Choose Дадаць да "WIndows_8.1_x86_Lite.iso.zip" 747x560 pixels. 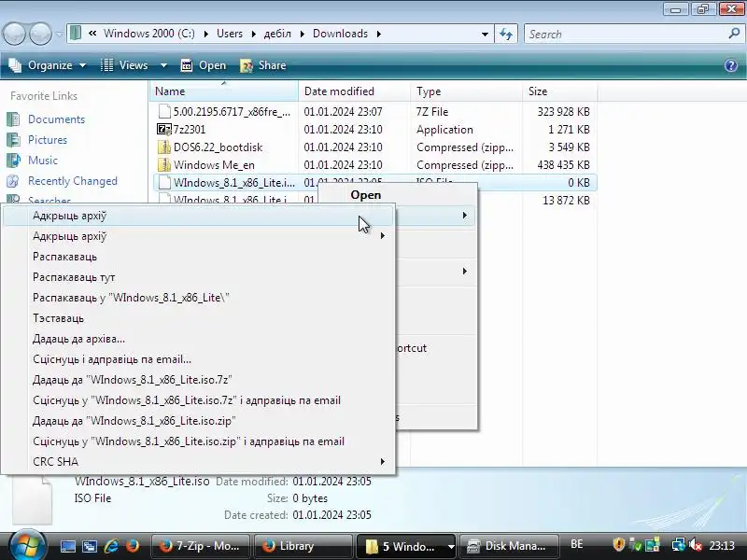pyautogui.click(x=134, y=421)
